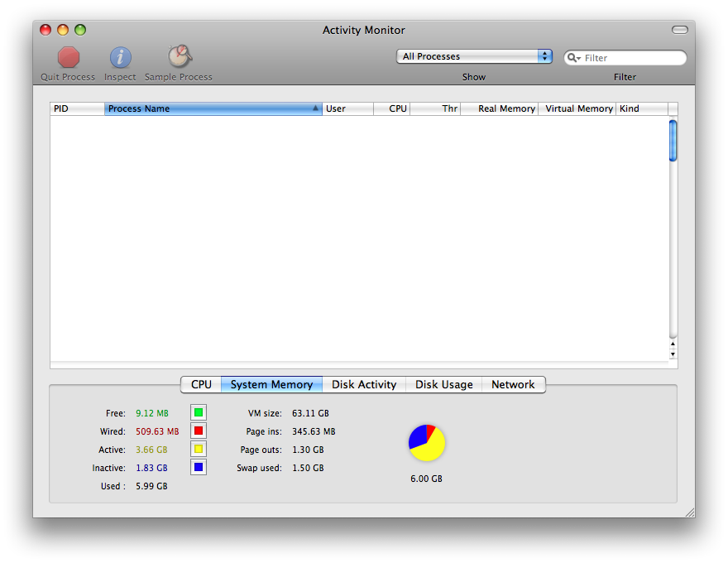Image resolution: width=728 pixels, height=563 pixels.
Task: Open the Network tab
Action: coord(513,385)
